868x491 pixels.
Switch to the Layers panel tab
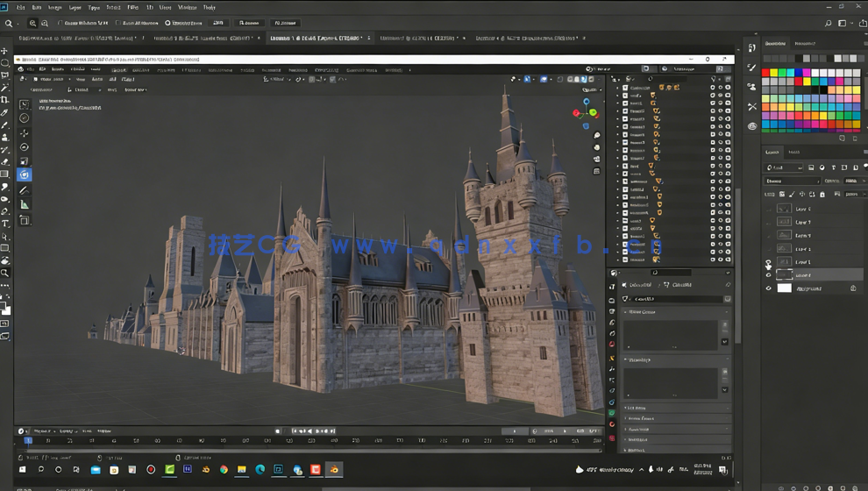pyautogui.click(x=772, y=152)
